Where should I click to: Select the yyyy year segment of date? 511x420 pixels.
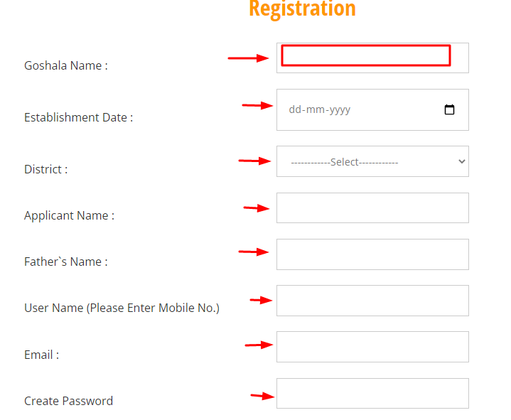[340, 110]
